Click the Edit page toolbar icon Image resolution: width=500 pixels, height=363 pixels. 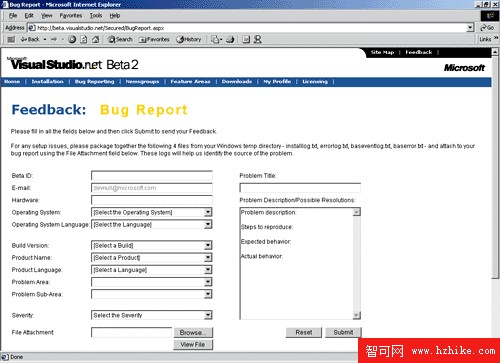(x=246, y=39)
